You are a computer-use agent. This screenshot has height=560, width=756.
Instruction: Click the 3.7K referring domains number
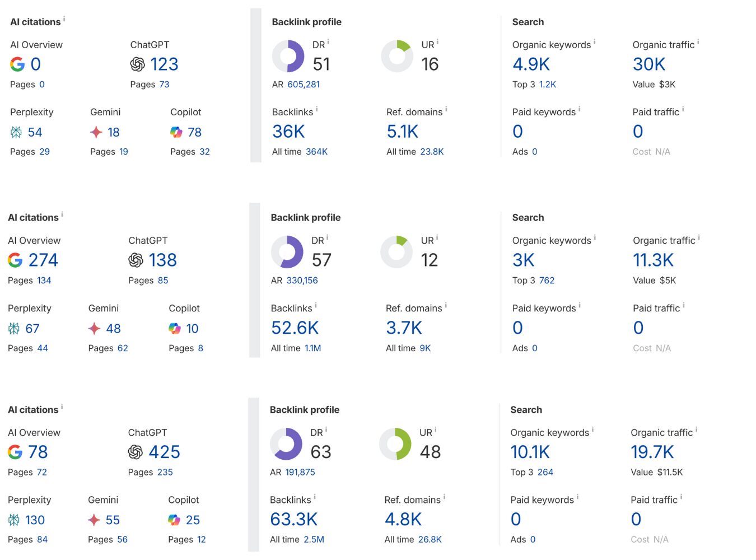[404, 328]
